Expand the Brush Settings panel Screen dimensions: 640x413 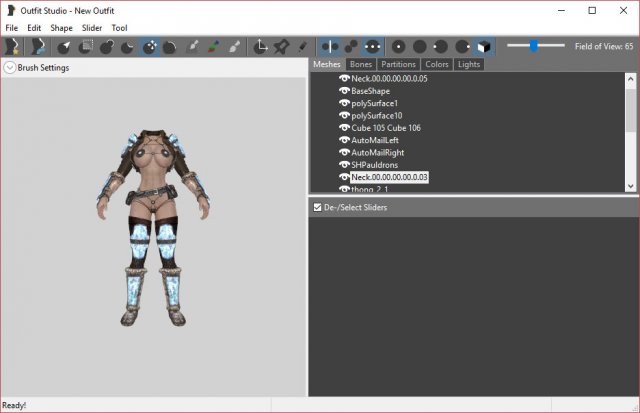(x=9, y=68)
